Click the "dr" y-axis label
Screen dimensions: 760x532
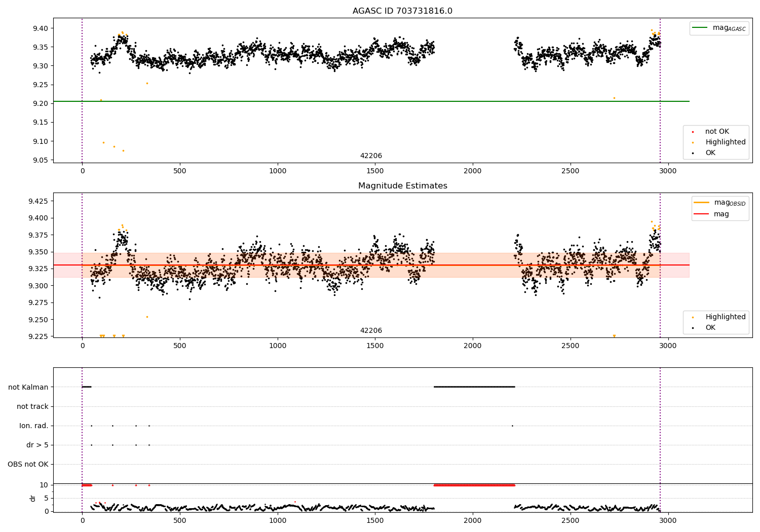[x=33, y=498]
